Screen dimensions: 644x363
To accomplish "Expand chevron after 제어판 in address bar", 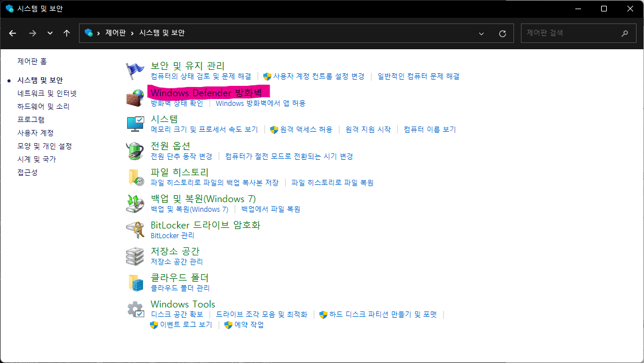I will click(132, 33).
